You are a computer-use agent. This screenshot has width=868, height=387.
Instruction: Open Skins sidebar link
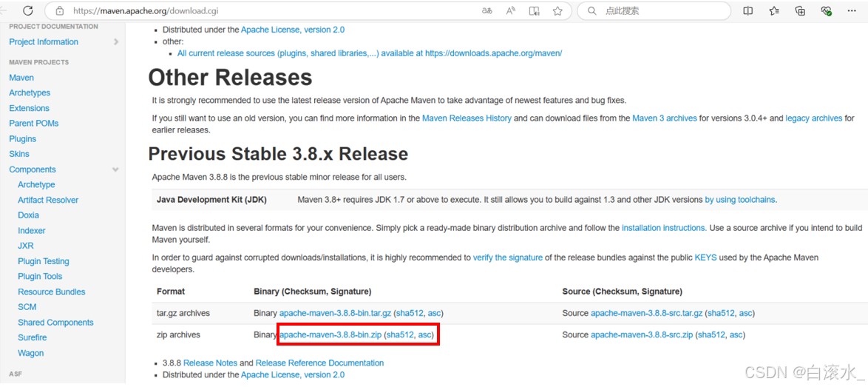coord(19,153)
